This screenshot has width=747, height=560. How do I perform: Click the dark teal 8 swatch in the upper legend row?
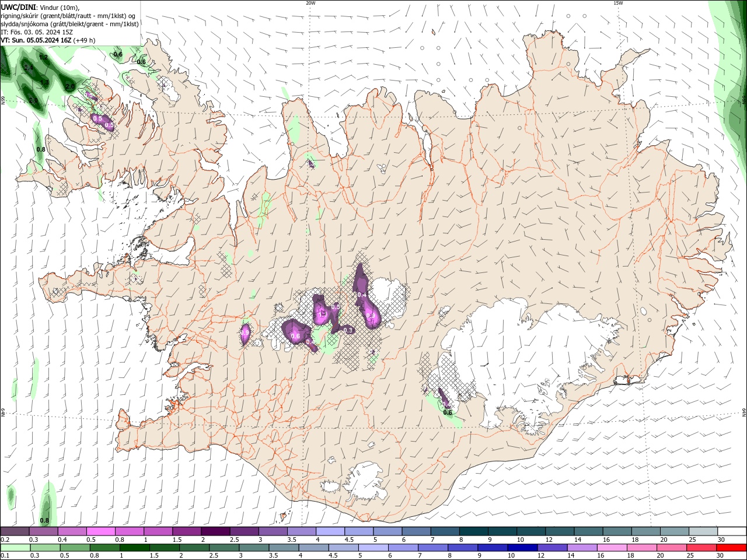[x=474, y=531]
